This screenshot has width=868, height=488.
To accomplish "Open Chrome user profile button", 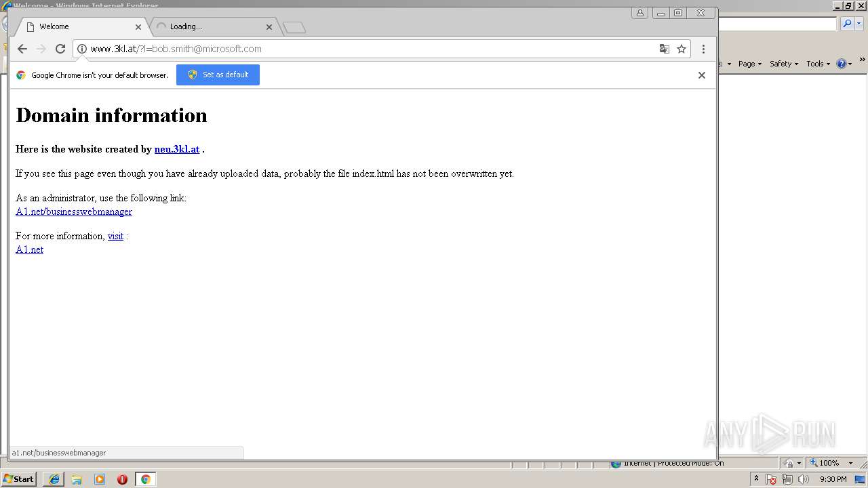I will [639, 13].
